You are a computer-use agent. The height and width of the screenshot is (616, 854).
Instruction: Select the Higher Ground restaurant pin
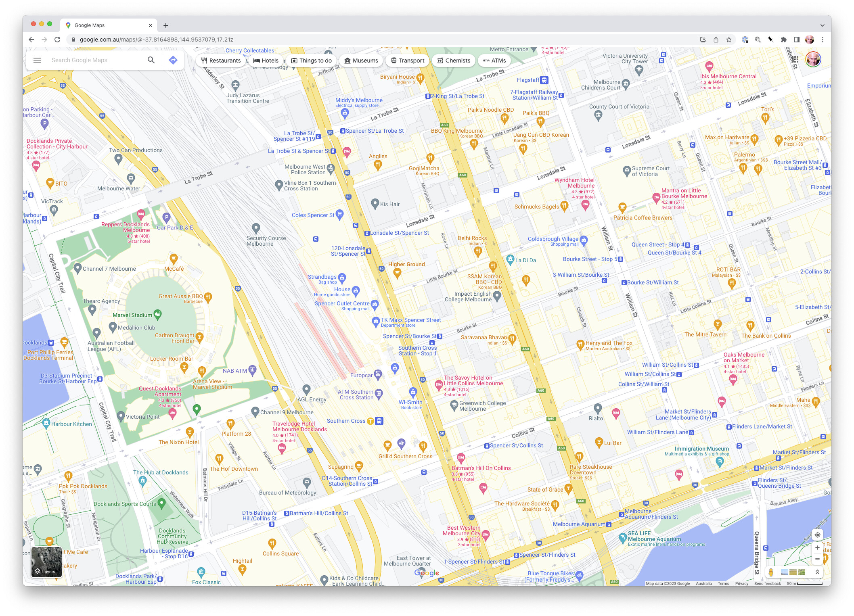[397, 274]
